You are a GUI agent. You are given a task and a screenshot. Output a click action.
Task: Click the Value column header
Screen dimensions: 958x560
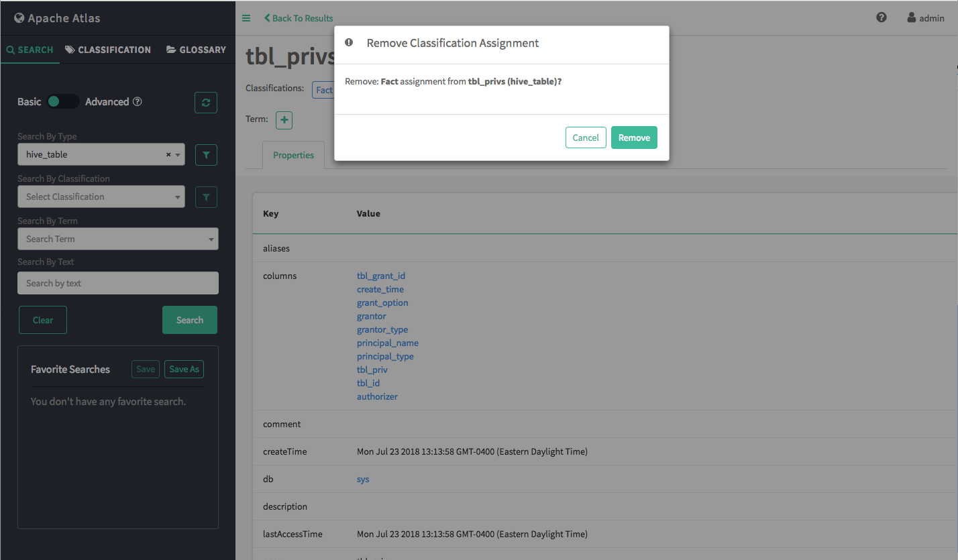368,213
